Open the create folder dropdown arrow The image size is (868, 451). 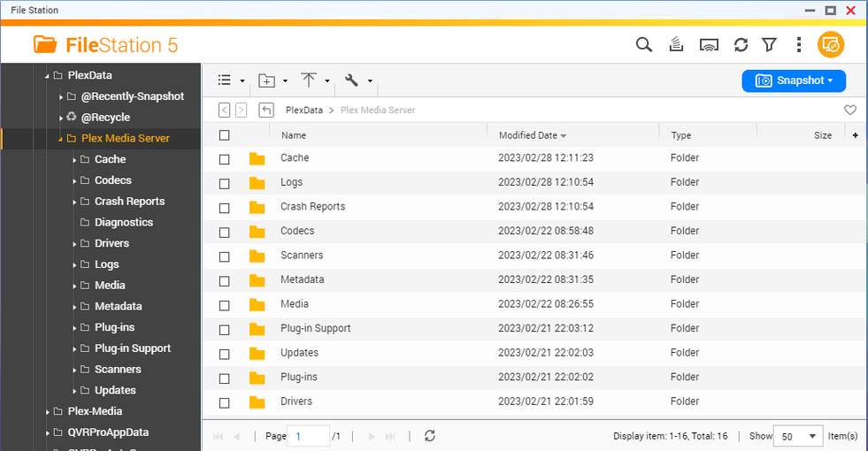(285, 80)
